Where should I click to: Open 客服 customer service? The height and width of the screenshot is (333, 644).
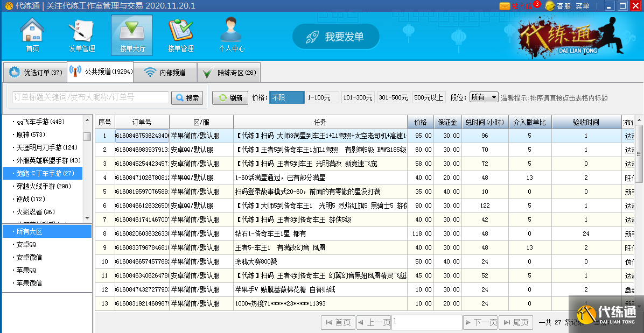[558, 6]
